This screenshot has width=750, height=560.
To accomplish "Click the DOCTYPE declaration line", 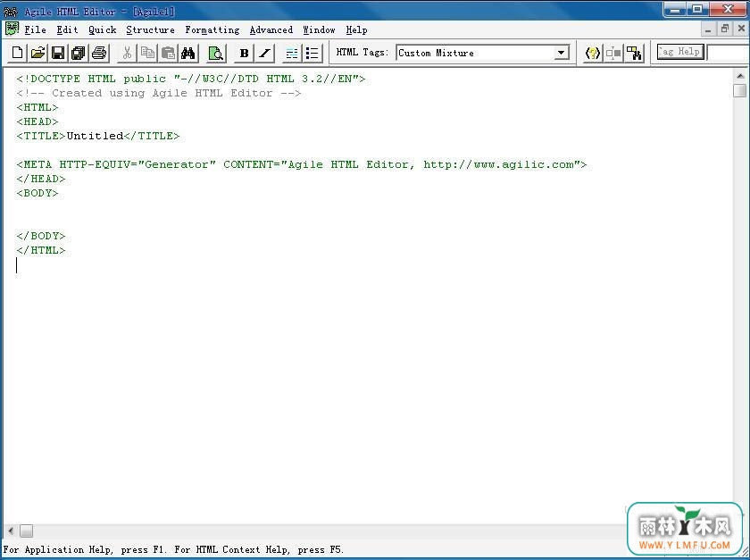I will coord(191,79).
